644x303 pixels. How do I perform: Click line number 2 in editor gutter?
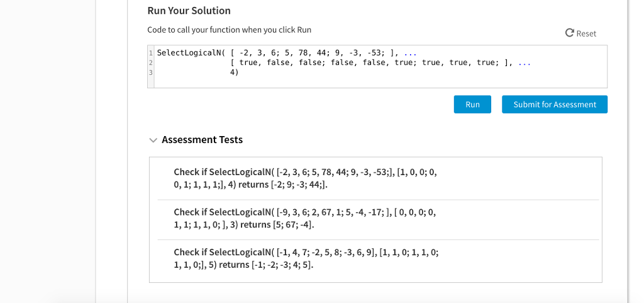(x=151, y=63)
